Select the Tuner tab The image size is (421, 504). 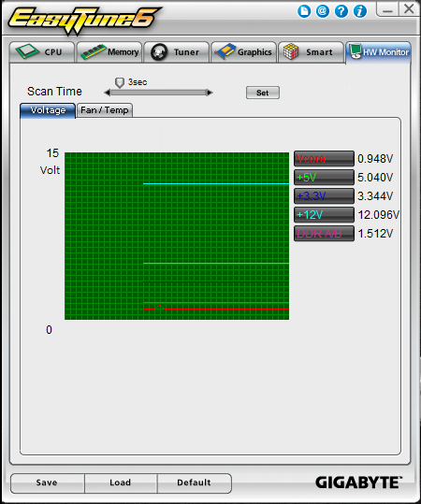177,51
